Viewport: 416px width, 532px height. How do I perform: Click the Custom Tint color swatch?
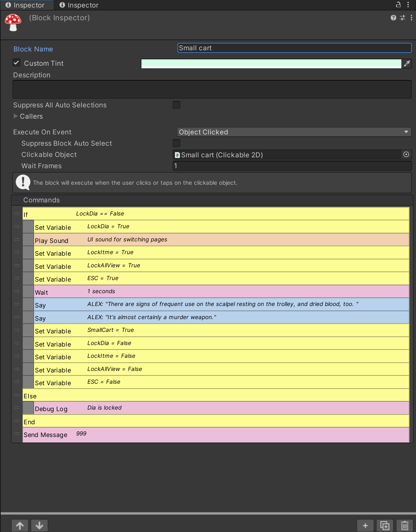coord(271,64)
